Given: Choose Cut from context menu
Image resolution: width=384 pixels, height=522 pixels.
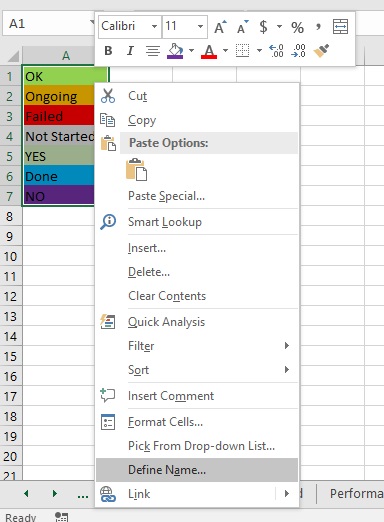Looking at the screenshot, I should [197, 96].
